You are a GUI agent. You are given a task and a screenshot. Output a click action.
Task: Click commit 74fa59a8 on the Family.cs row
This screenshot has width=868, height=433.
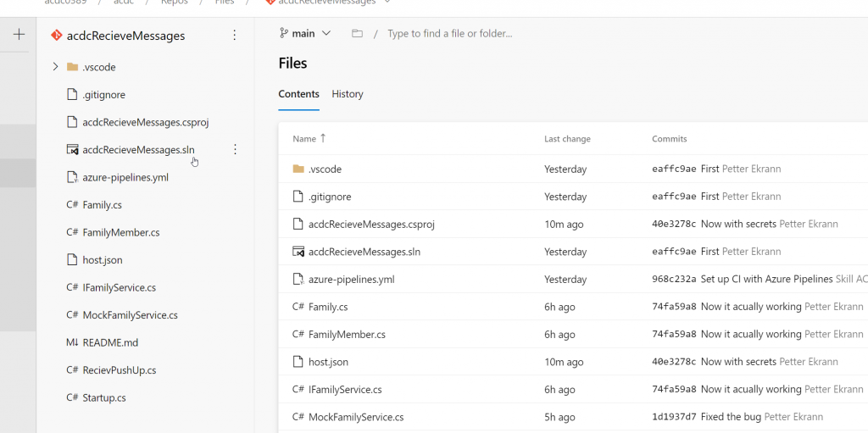[x=674, y=307]
